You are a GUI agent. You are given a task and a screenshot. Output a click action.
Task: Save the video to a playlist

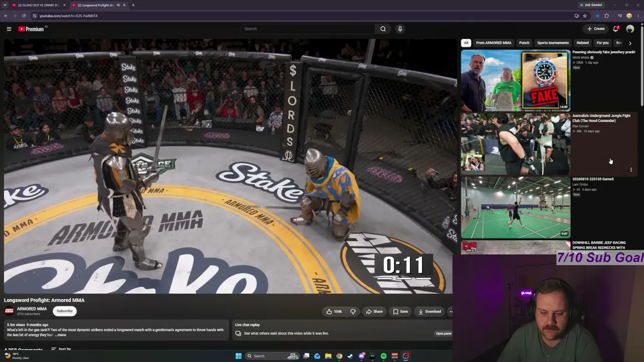(x=400, y=311)
